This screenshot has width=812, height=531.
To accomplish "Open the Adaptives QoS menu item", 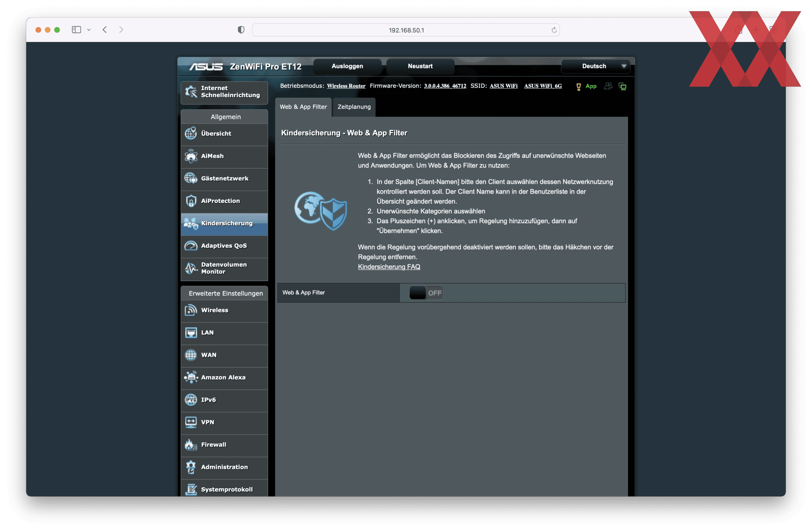I will click(x=224, y=246).
